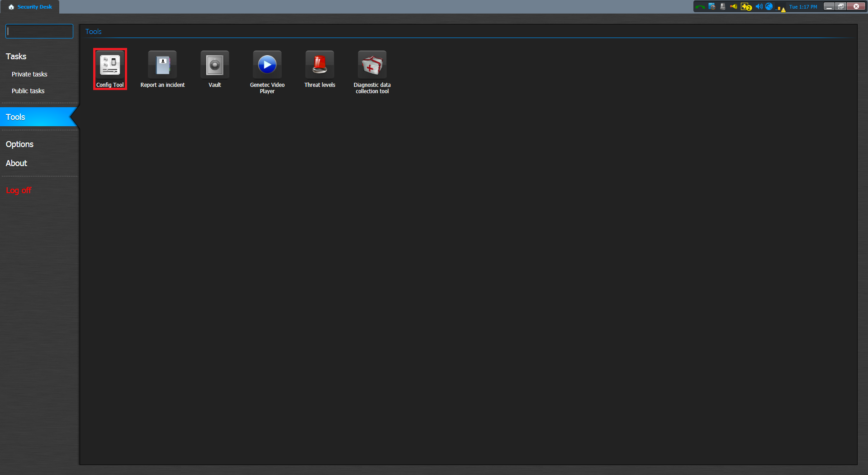This screenshot has height=475, width=868.
Task: Launch the Report an incident tool
Action: pyautogui.click(x=162, y=69)
